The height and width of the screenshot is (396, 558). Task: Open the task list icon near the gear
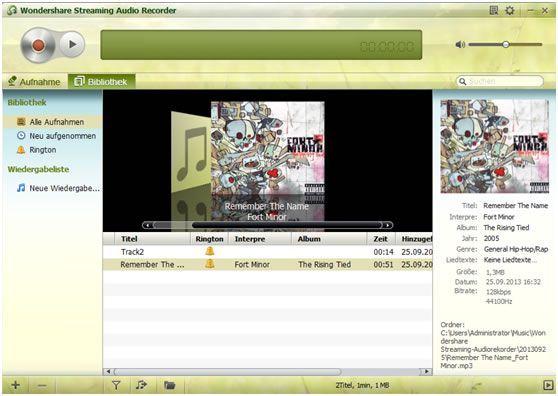[494, 11]
